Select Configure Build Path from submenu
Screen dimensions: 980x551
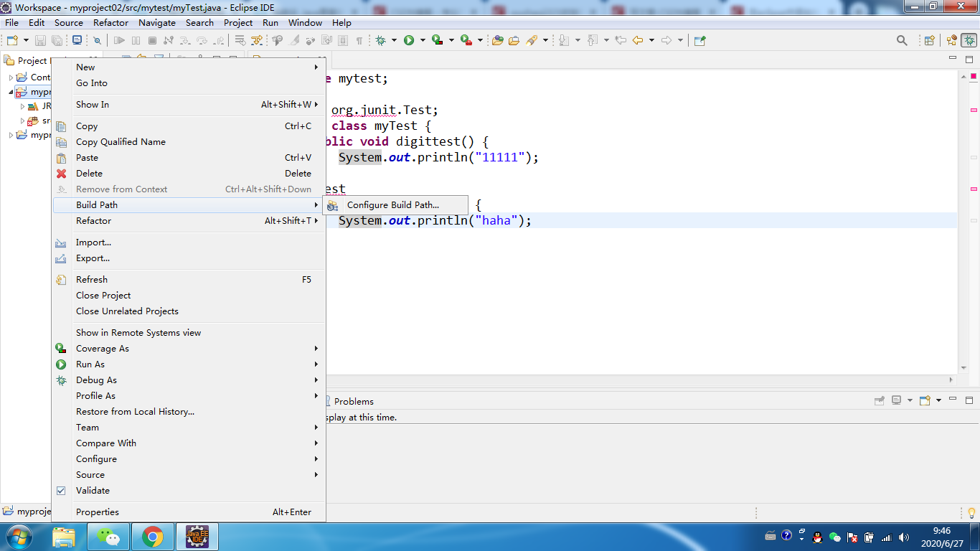[x=395, y=205]
